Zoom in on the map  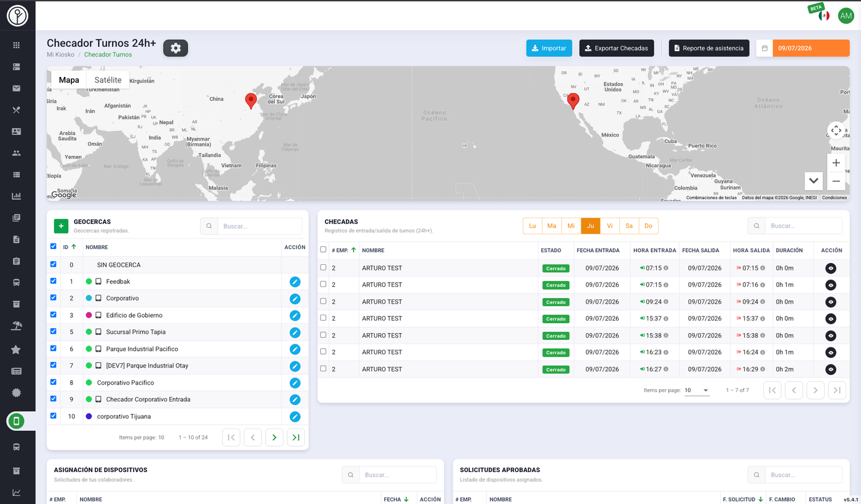836,163
